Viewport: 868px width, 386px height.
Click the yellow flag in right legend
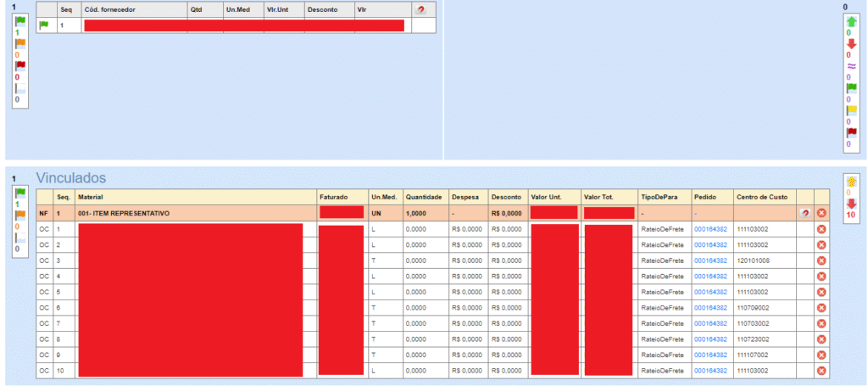pos(851,110)
